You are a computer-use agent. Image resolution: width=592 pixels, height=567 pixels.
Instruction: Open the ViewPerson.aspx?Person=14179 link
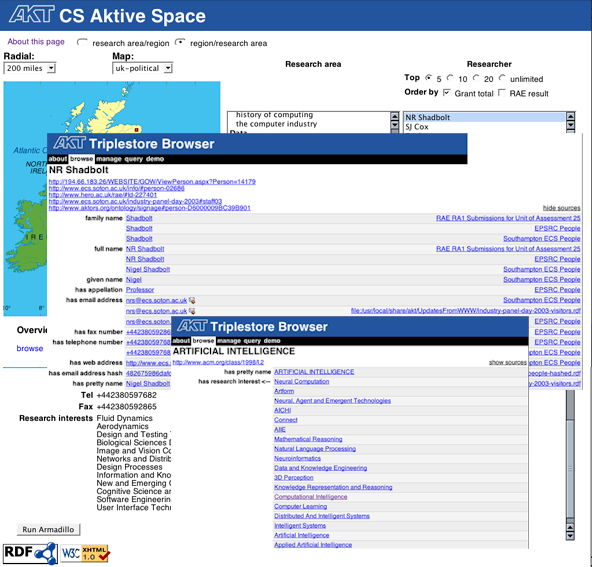(x=152, y=182)
